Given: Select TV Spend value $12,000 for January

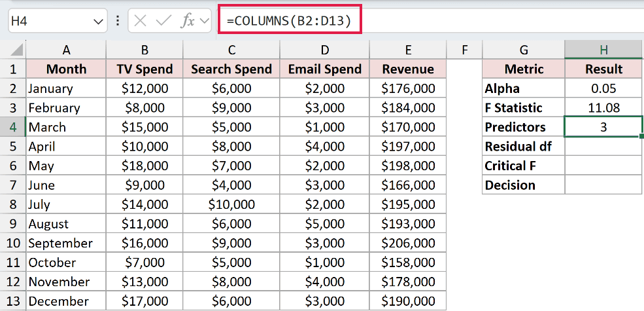Looking at the screenshot, I should click(x=144, y=88).
